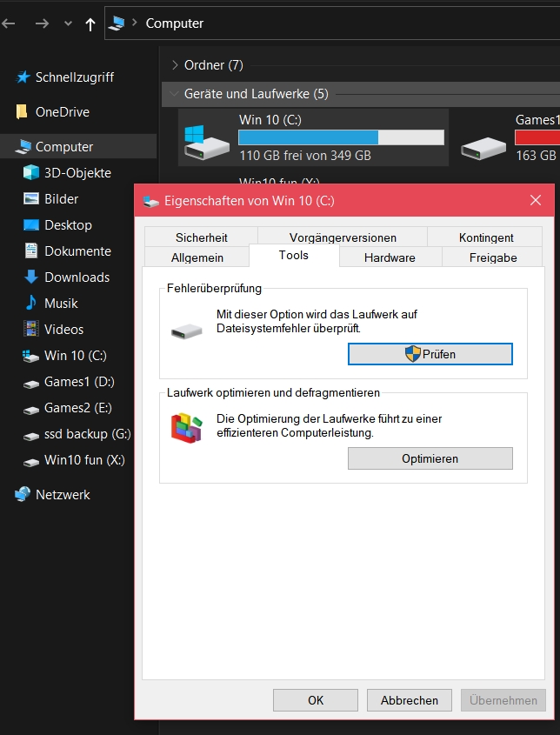560x735 pixels.
Task: Switch to the Vorgängerversionen tab
Action: (x=343, y=237)
